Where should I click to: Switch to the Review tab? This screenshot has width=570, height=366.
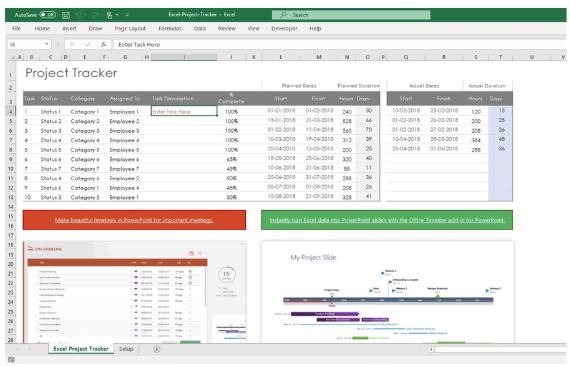click(x=227, y=28)
